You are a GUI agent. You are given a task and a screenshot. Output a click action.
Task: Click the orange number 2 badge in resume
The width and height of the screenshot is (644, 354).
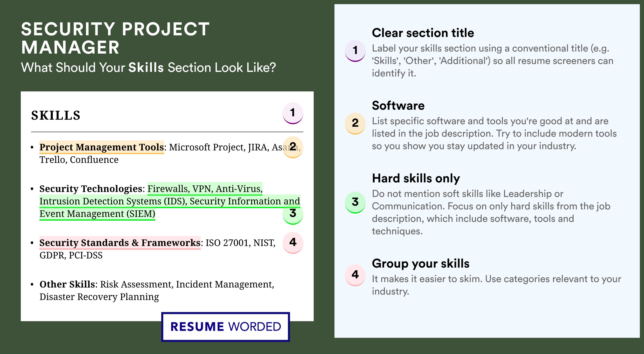click(x=293, y=147)
